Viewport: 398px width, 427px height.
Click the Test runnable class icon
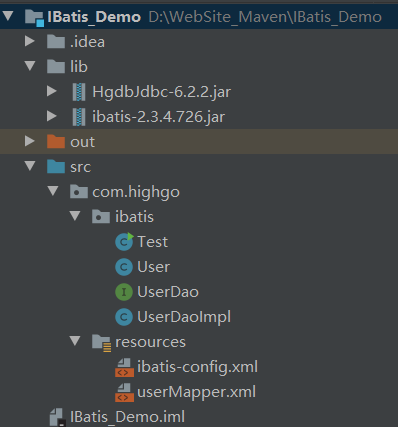click(x=124, y=242)
